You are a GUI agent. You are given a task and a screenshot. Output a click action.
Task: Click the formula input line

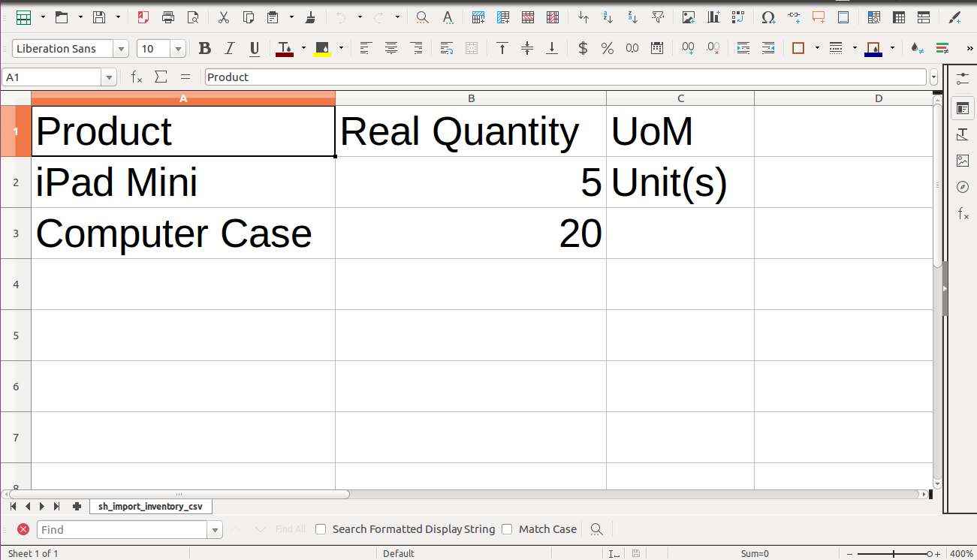[565, 77]
